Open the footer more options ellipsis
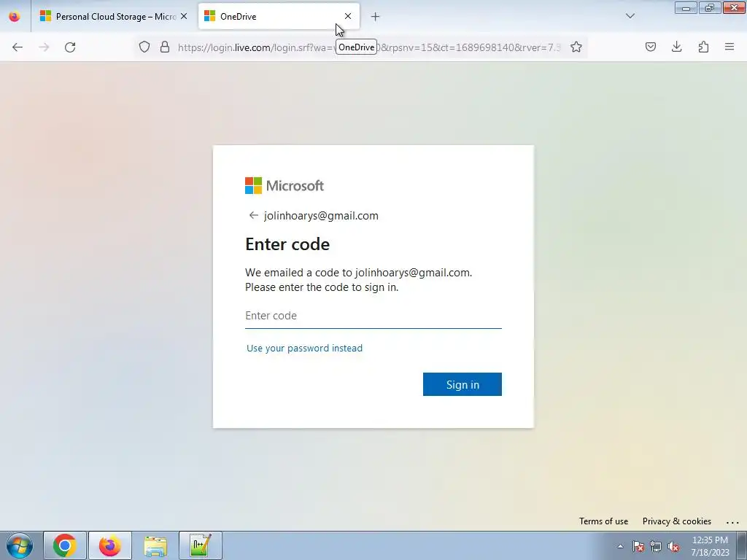Viewport: 747px width, 560px height. (732, 522)
